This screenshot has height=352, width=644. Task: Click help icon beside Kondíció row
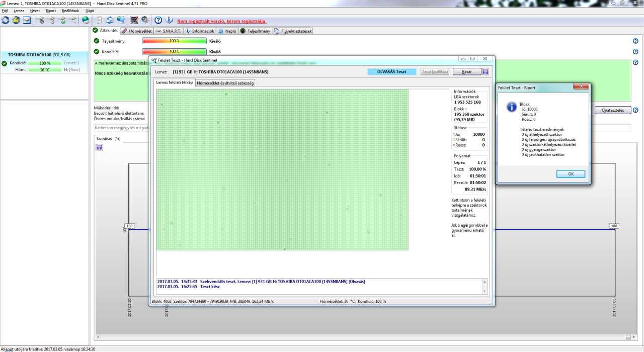635,51
